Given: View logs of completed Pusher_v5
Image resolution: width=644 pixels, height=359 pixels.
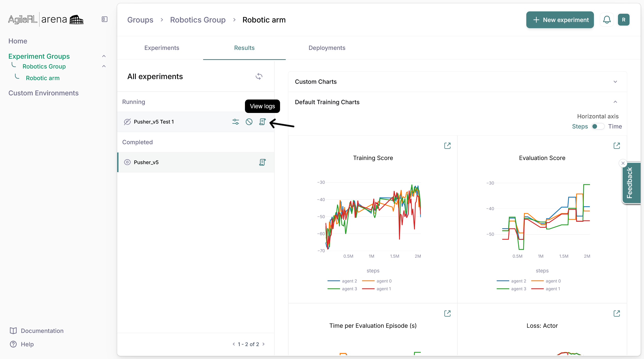Looking at the screenshot, I should tap(262, 162).
